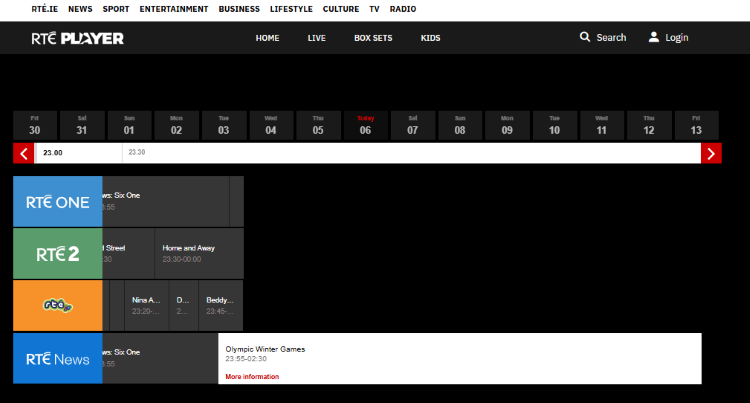Screen dimensions: 750x403
Task: Choose Friday 30 in date strip
Action: point(35,125)
